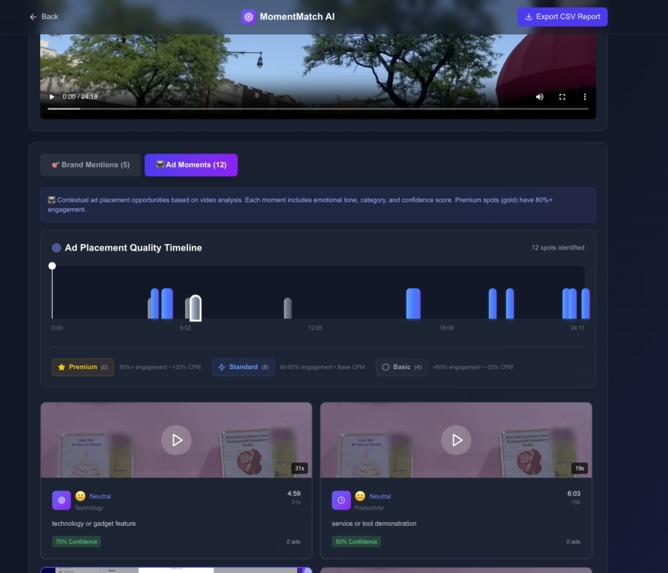Click the '12 spots identified' label

coord(558,248)
